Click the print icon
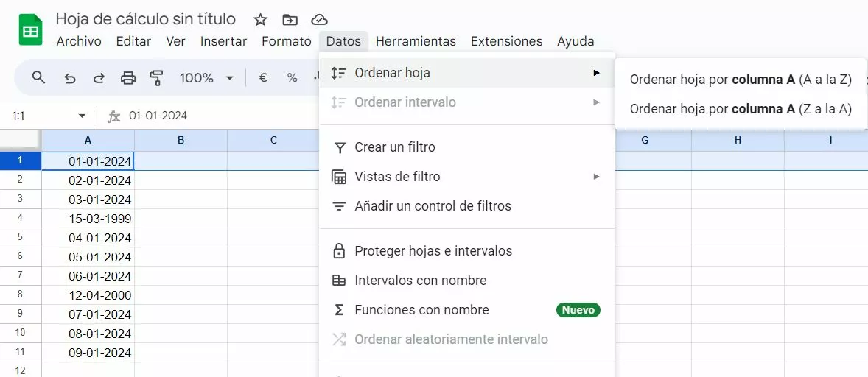The height and width of the screenshot is (377, 868). (128, 77)
